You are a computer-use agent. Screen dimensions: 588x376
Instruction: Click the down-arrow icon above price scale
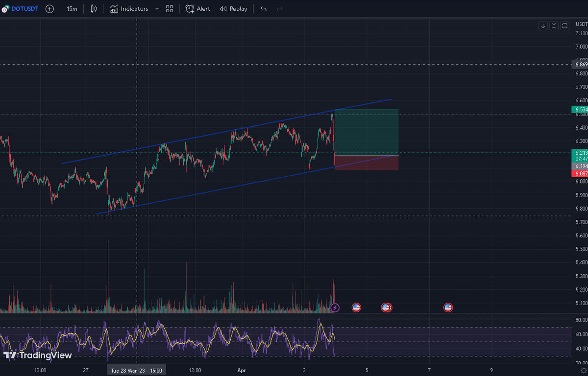click(x=543, y=26)
